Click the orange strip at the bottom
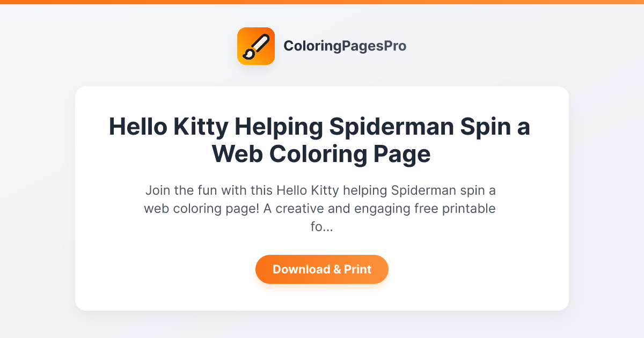Viewport: 644px width, 338px height. 322,336
